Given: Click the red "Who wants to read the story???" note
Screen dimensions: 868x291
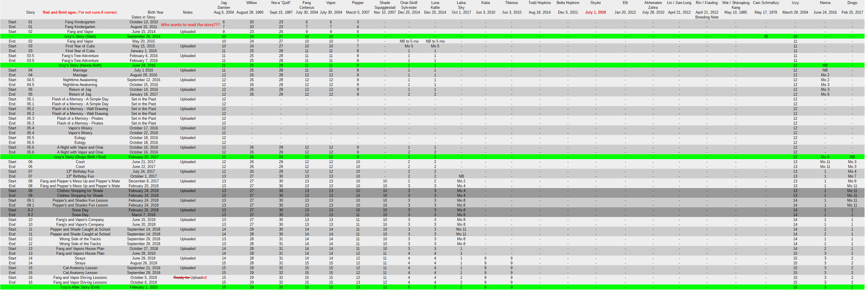Looking at the screenshot, I should click(190, 25).
